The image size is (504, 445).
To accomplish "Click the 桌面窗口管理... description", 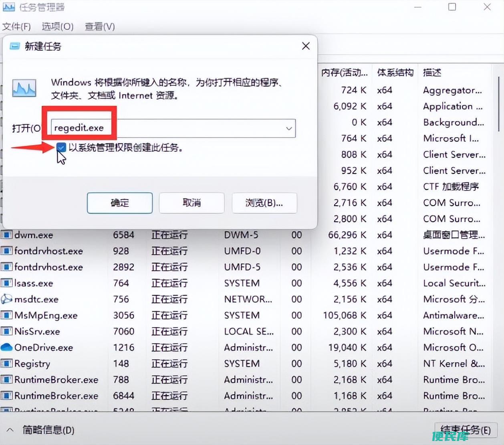I will [454, 235].
